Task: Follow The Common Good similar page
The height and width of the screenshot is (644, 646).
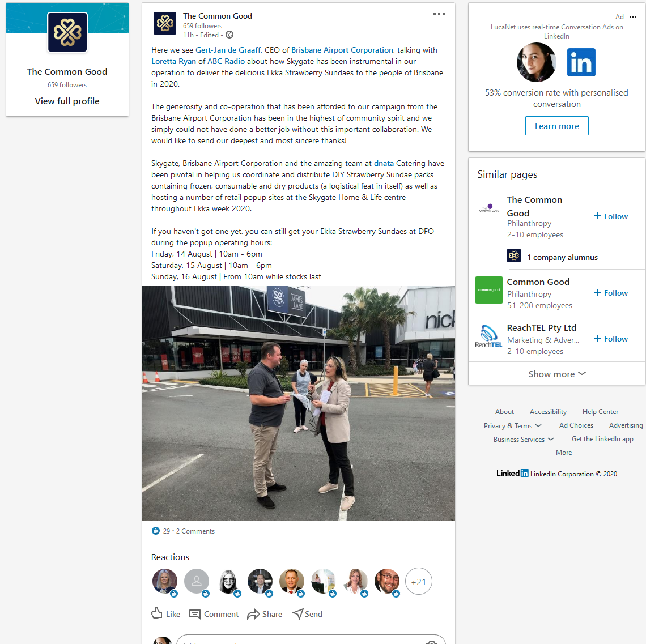Action: [610, 216]
